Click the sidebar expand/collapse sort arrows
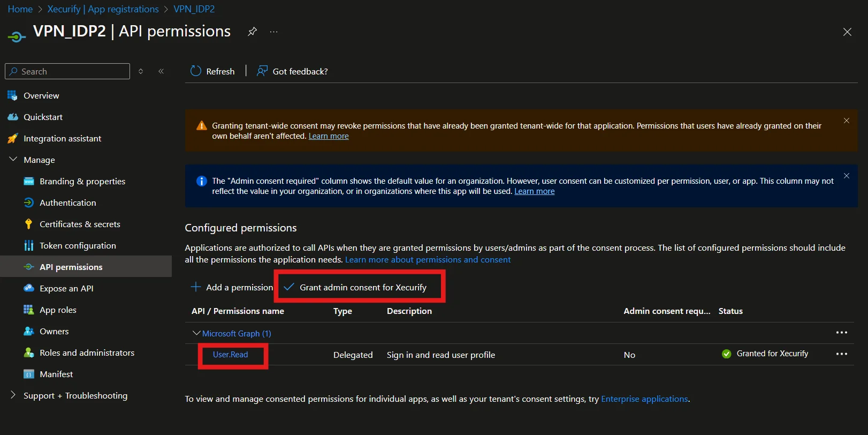 tap(141, 71)
